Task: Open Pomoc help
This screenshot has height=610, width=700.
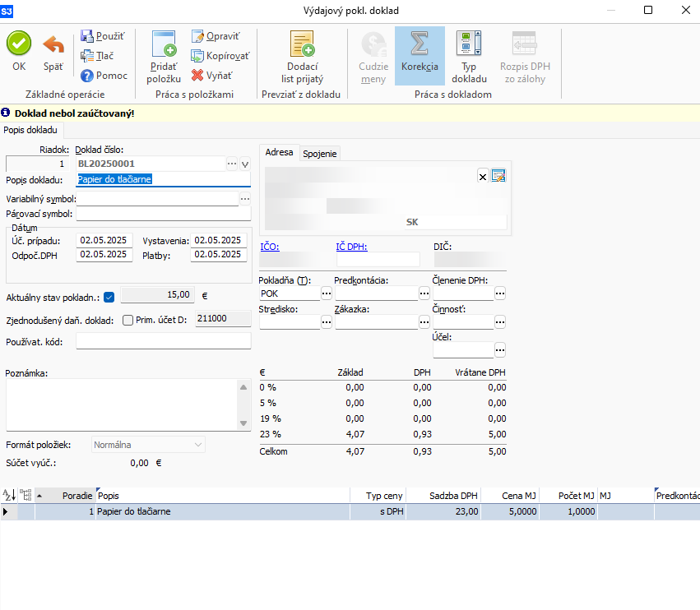Action: coord(104,76)
